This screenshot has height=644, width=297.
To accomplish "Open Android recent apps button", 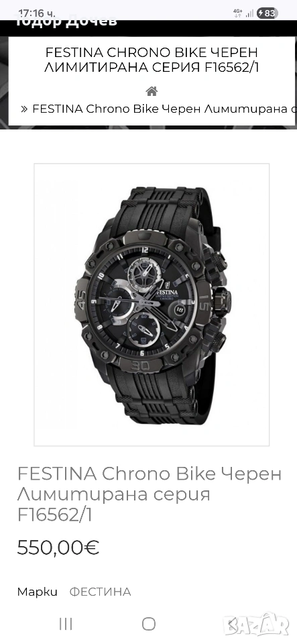I will 66,623.
